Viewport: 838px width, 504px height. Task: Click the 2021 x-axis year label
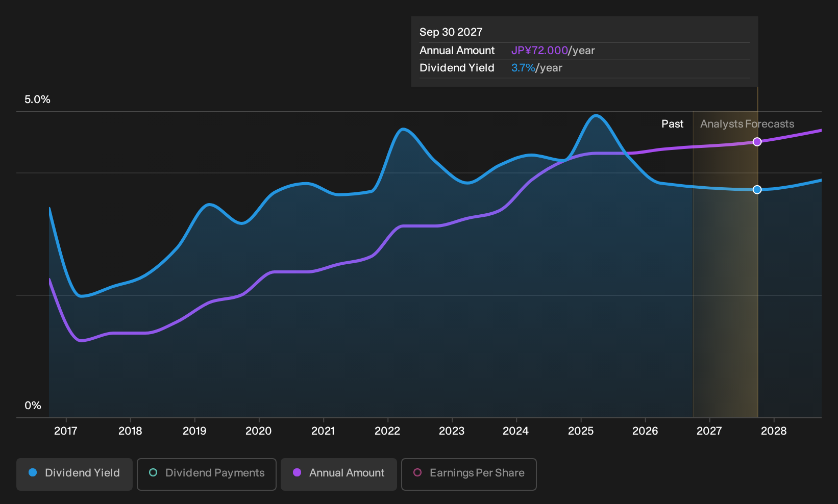(x=323, y=431)
